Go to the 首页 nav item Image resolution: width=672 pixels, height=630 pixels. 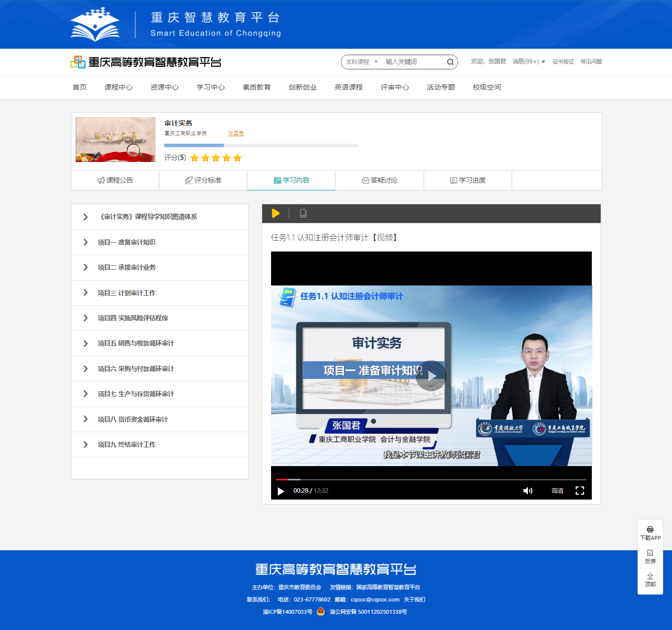coord(80,87)
